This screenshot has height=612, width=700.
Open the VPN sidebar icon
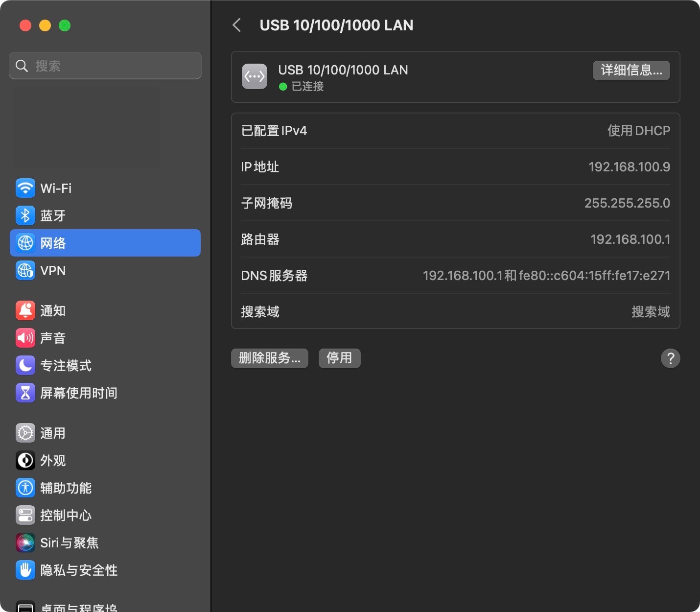tap(25, 271)
